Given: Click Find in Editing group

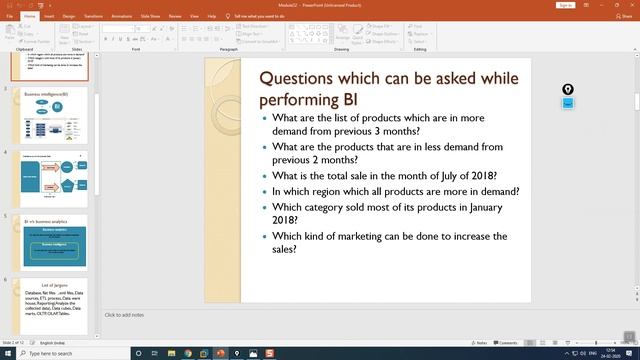Looking at the screenshot, I should click(x=415, y=26).
